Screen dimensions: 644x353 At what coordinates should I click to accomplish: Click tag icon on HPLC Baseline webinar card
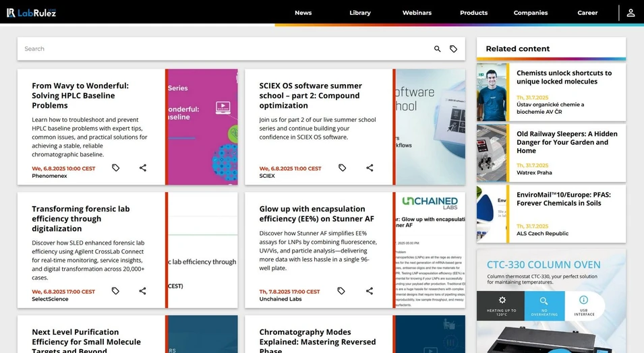tap(115, 168)
